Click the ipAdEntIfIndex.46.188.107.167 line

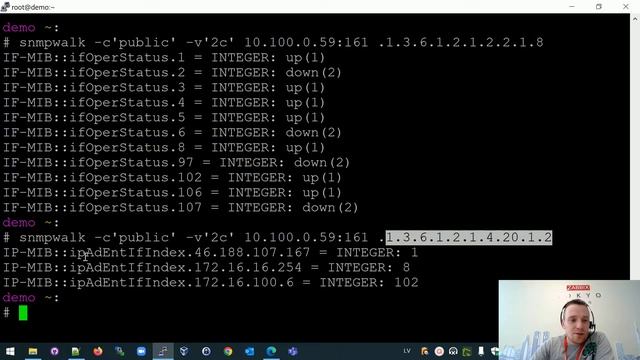coord(211,253)
